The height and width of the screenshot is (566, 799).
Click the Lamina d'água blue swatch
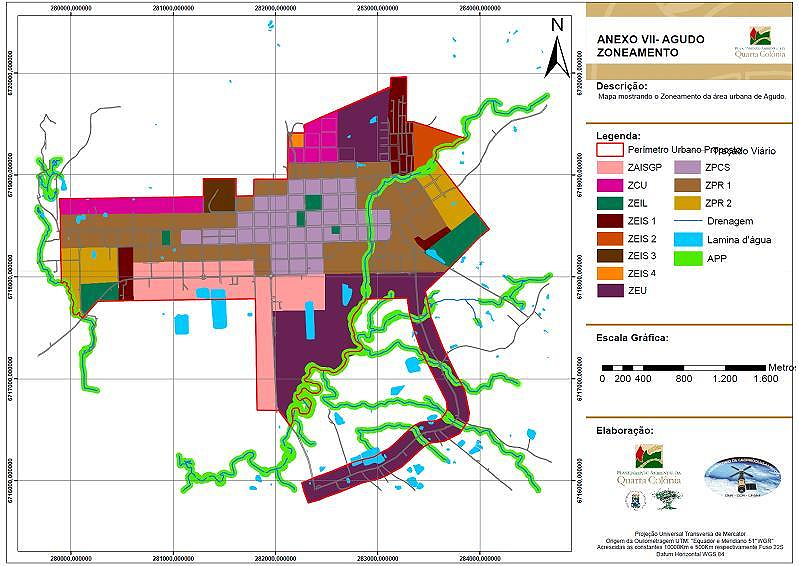(x=688, y=238)
